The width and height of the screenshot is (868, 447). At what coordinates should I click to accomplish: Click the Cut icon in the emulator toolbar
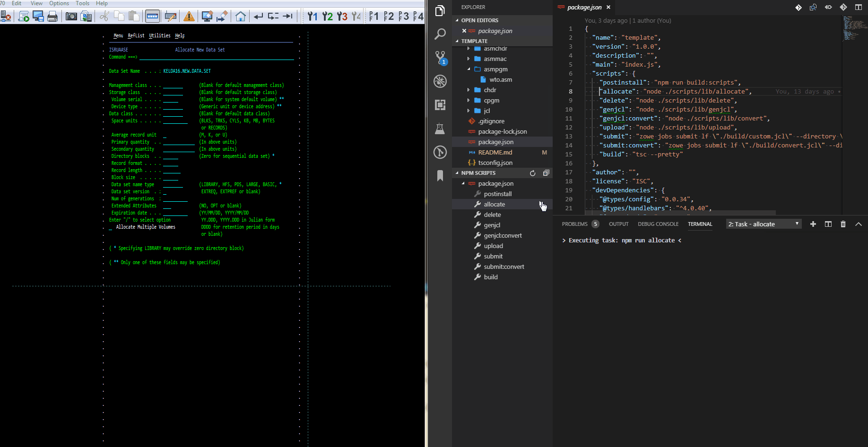tap(104, 16)
